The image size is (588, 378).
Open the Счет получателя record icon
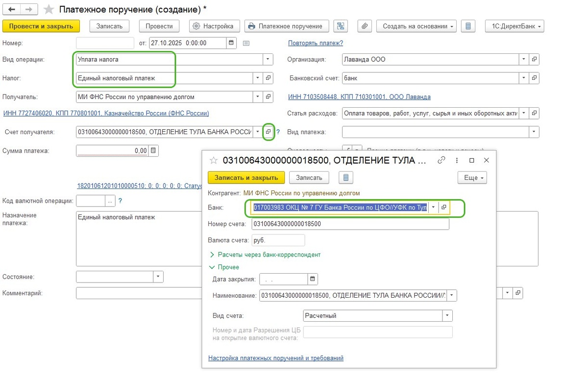click(268, 132)
